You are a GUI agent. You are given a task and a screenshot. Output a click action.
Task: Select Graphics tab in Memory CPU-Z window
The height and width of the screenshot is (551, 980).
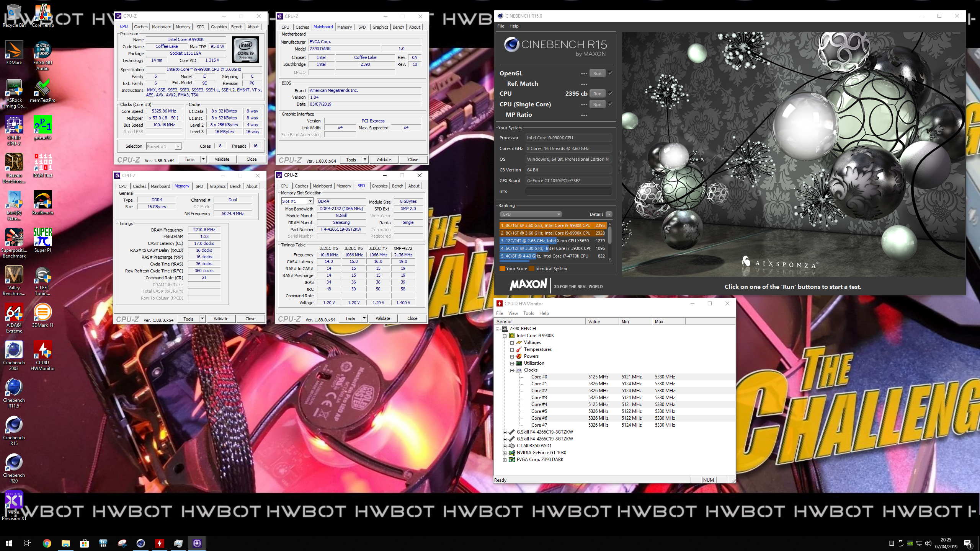click(x=217, y=186)
